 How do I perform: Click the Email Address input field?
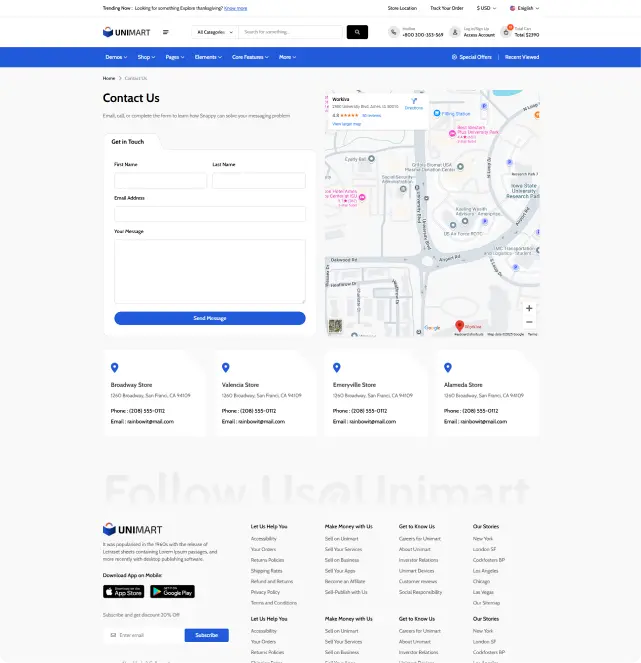pyautogui.click(x=209, y=214)
